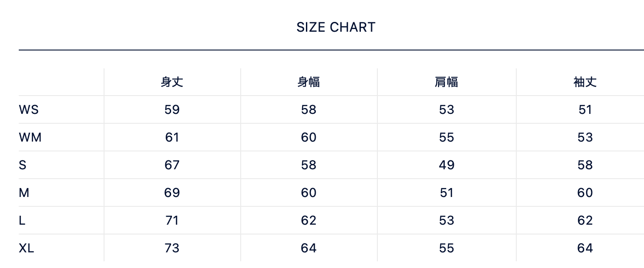Click the 身丈 column header
Screen dimensions: 644x268
tap(172, 82)
